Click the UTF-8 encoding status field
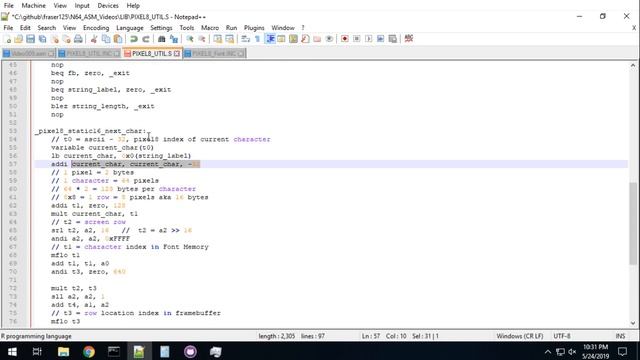 562,336
